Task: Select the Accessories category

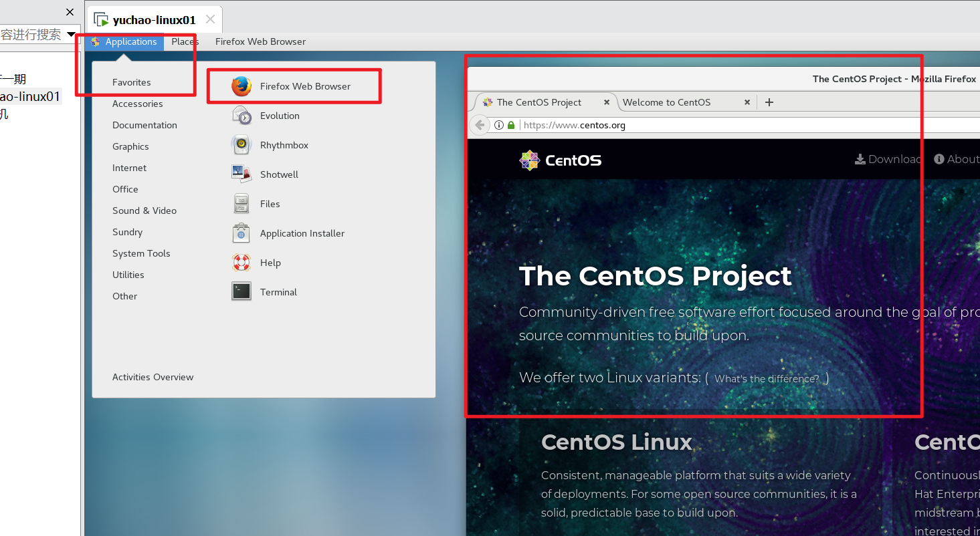Action: coord(138,104)
